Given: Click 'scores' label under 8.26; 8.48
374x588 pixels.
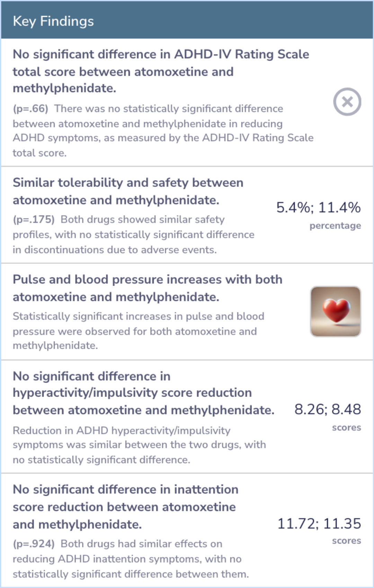Looking at the screenshot, I should point(346,427).
